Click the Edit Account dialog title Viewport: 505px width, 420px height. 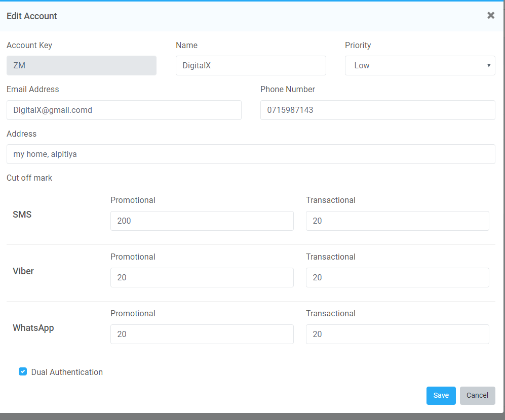coord(32,16)
